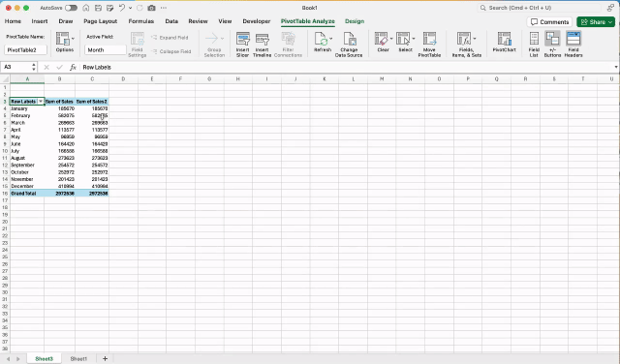620x364 pixels.
Task: Open Filter Connections
Action: (289, 45)
